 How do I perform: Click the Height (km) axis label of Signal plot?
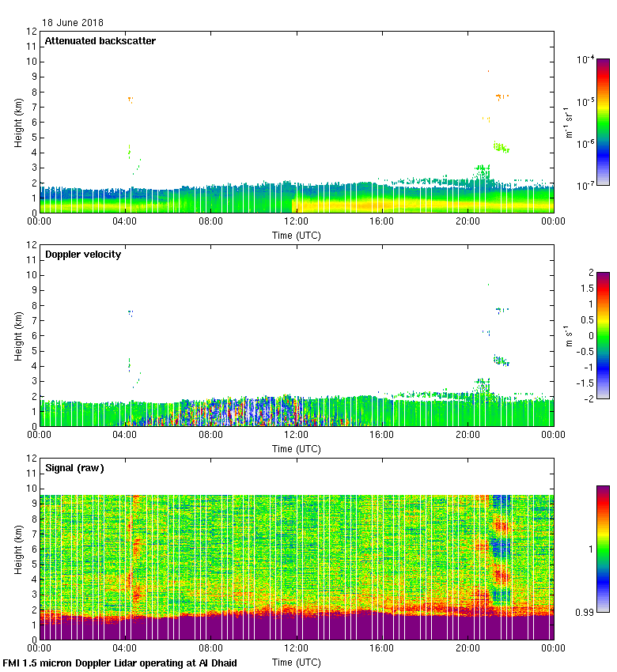click(18, 549)
